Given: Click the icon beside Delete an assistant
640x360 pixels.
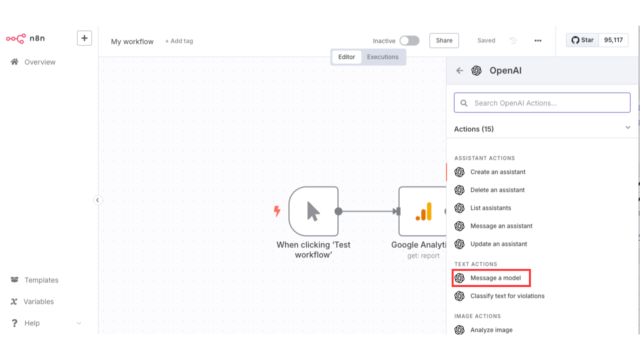Looking at the screenshot, I should pyautogui.click(x=460, y=190).
